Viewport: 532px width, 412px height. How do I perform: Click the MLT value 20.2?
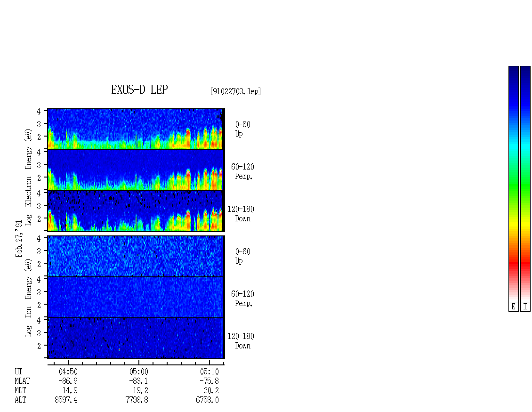(x=211, y=391)
